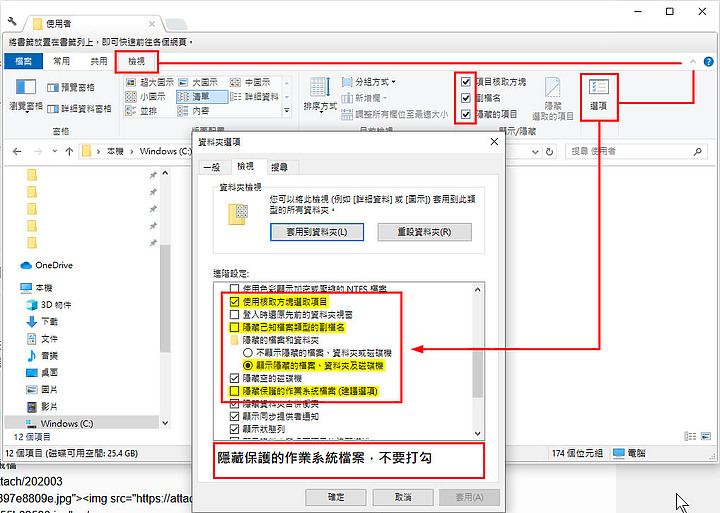
Task: Toggle 隱藏保護的作業系統檔案 checkbox
Action: click(235, 391)
